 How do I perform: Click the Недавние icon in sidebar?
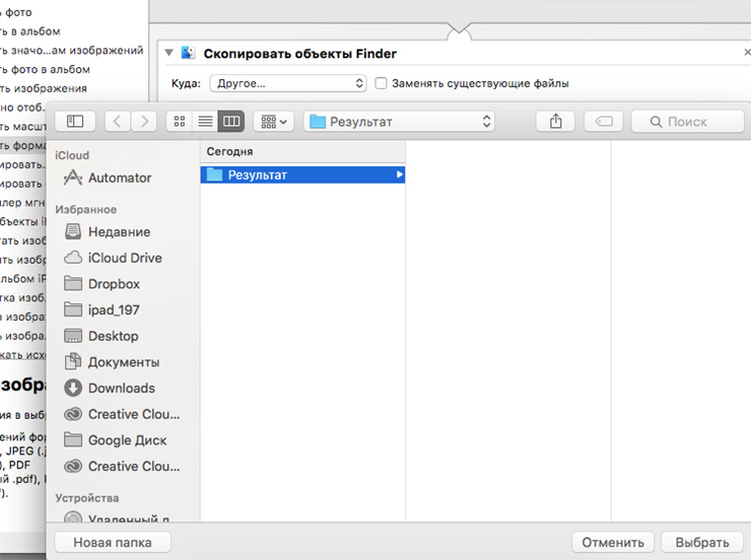click(73, 232)
